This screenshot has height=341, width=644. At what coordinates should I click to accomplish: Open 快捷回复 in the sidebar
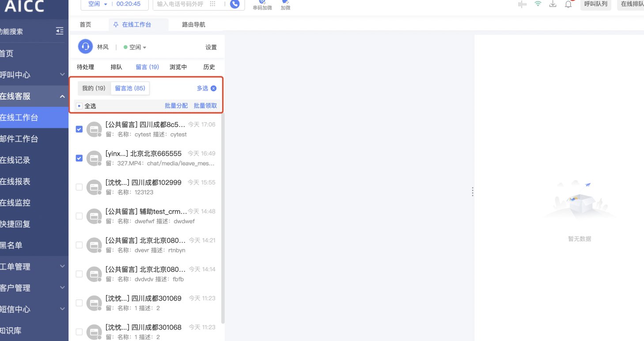click(34, 224)
